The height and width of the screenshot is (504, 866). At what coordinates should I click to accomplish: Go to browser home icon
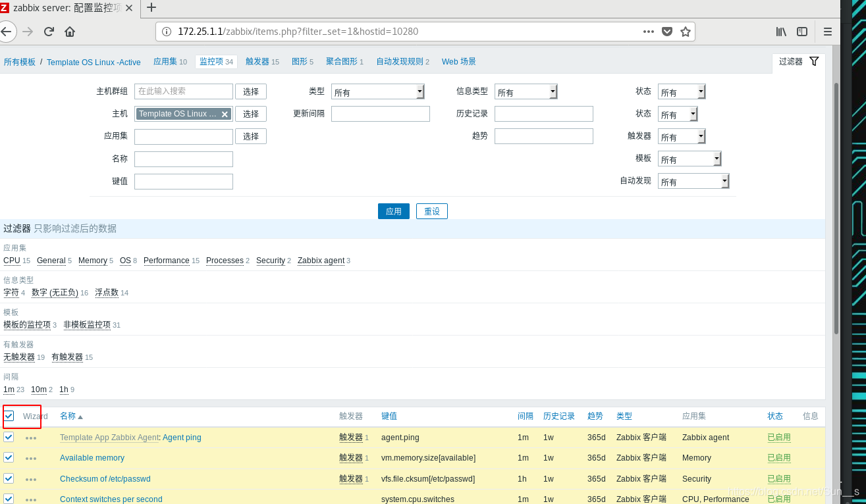[70, 31]
